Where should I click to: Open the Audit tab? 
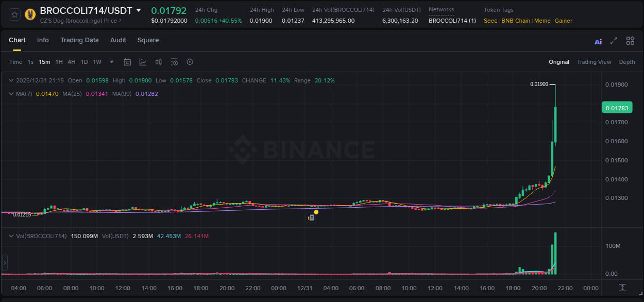[118, 40]
